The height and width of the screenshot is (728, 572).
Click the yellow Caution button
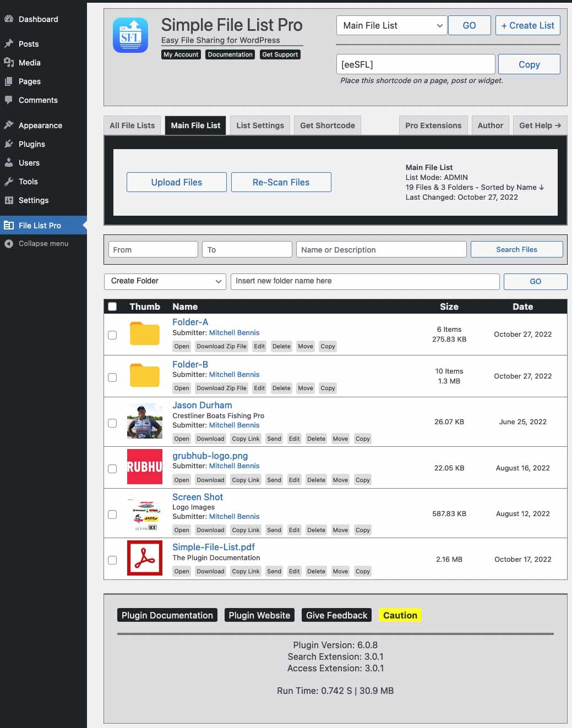point(400,615)
